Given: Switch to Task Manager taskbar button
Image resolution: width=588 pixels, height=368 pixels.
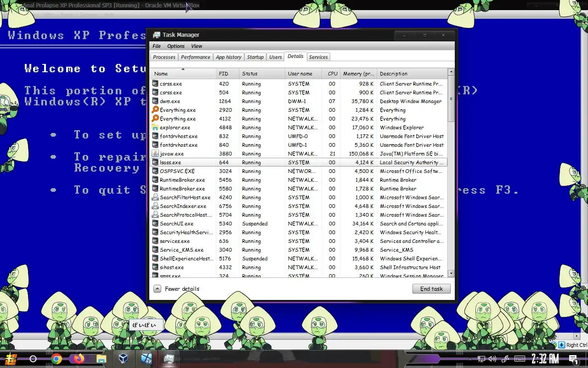Looking at the screenshot, I should coord(169,359).
